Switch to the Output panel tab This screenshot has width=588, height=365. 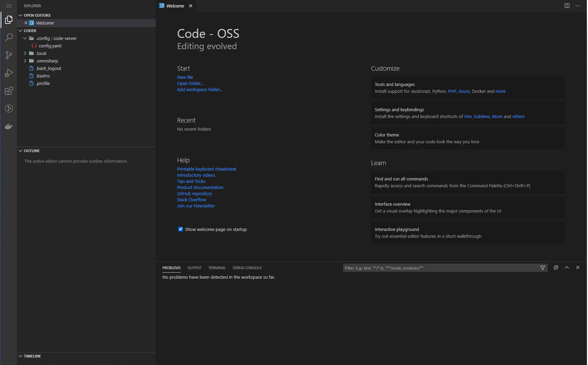194,268
